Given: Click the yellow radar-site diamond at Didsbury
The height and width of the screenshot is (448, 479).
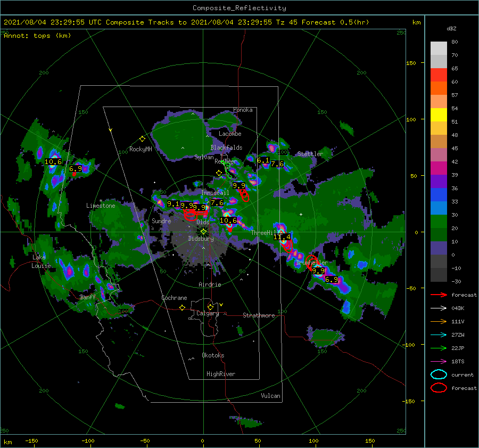Looking at the screenshot, I should click(x=203, y=232).
